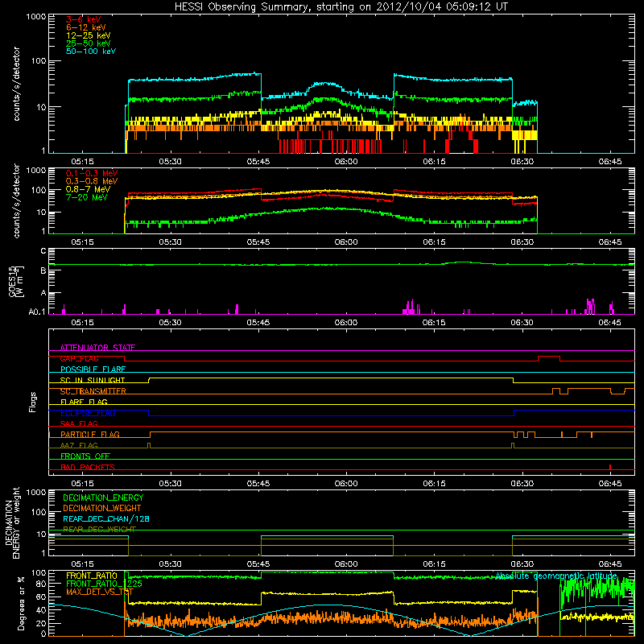Select the SC_TRANSMITTER flag label

click(x=93, y=391)
